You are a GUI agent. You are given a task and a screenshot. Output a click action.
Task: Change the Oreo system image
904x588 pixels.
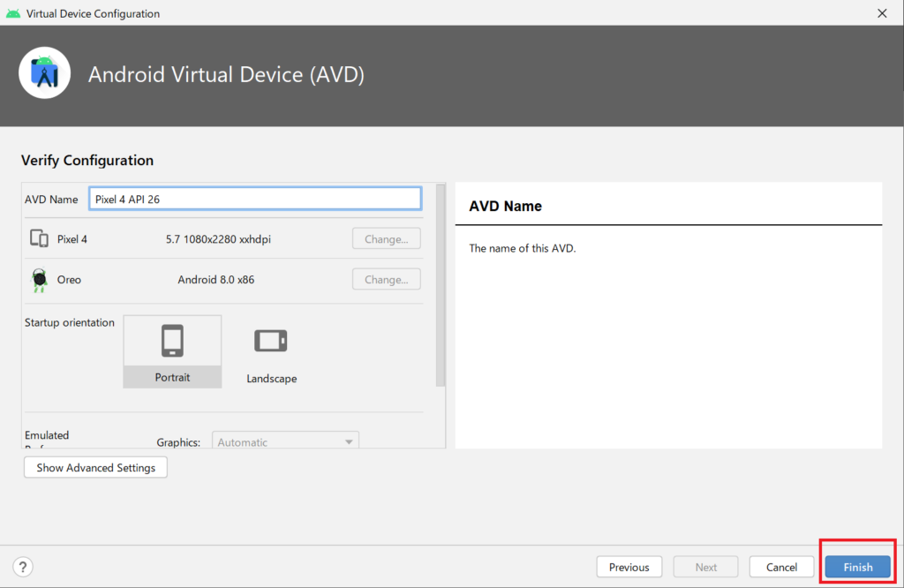pyautogui.click(x=387, y=279)
